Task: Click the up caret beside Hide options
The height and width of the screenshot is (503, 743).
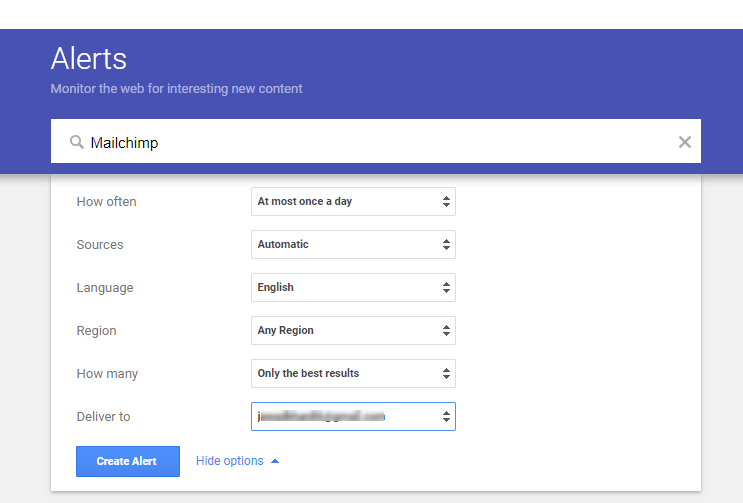Action: coord(275,461)
